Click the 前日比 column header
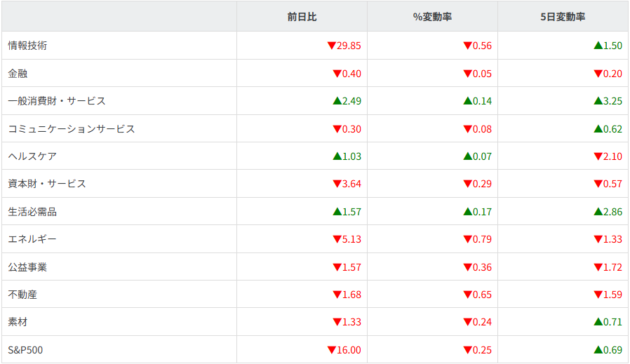The width and height of the screenshot is (630, 364). pyautogui.click(x=302, y=17)
